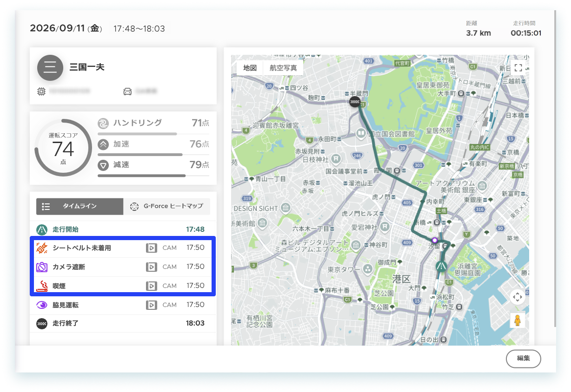Click the distracted driving eye icon

pos(42,305)
